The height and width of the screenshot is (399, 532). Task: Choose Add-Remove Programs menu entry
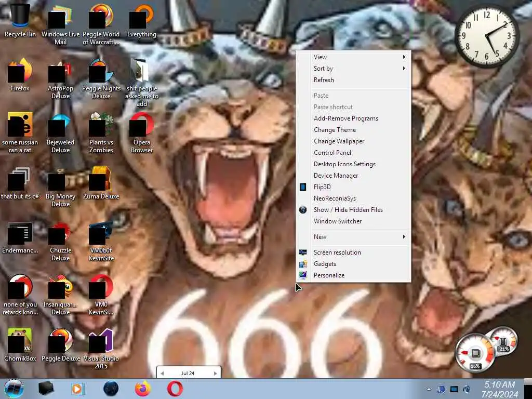[x=353, y=118]
